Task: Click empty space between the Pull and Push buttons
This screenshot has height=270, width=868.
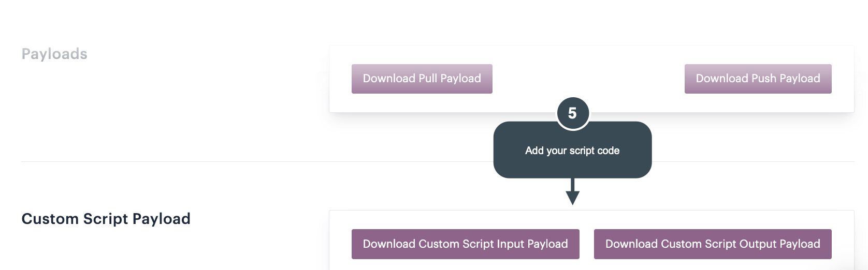Action: [x=588, y=79]
